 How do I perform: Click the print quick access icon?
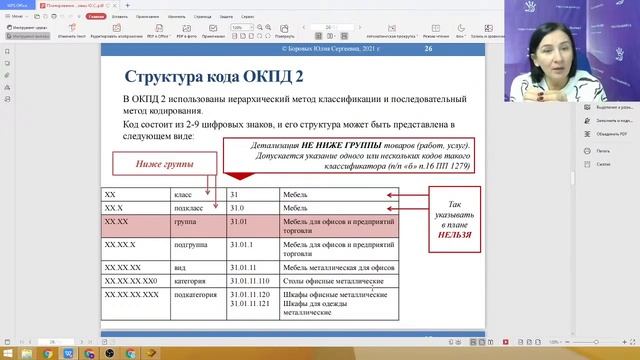pyautogui.click(x=54, y=16)
